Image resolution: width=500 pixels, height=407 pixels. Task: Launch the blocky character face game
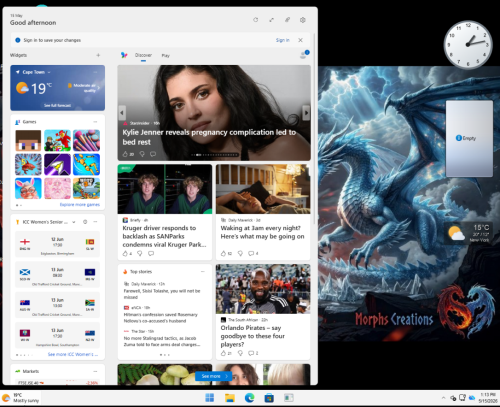(x=28, y=141)
